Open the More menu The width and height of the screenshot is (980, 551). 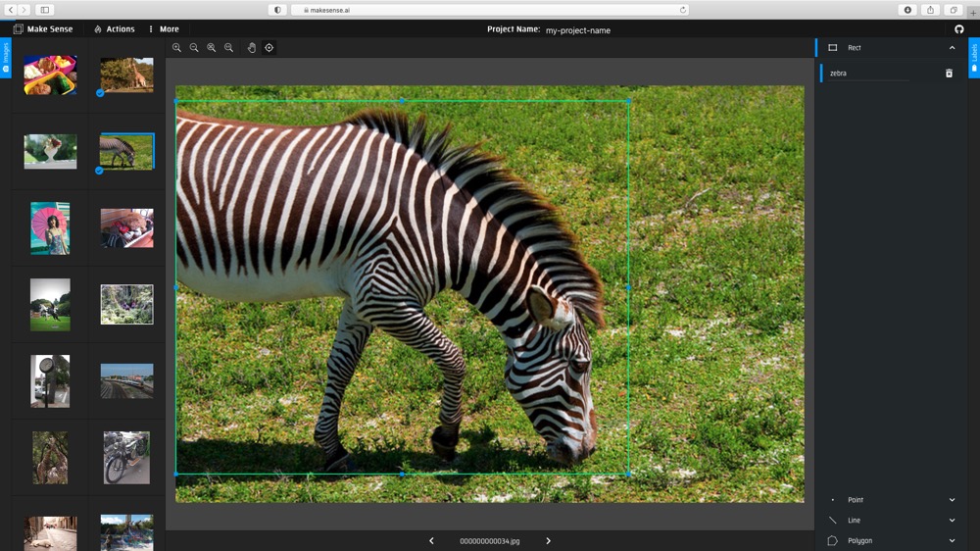(x=164, y=29)
